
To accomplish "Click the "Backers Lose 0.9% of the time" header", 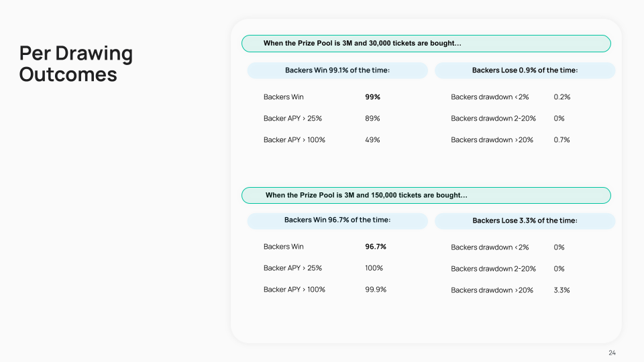I will click(525, 70).
